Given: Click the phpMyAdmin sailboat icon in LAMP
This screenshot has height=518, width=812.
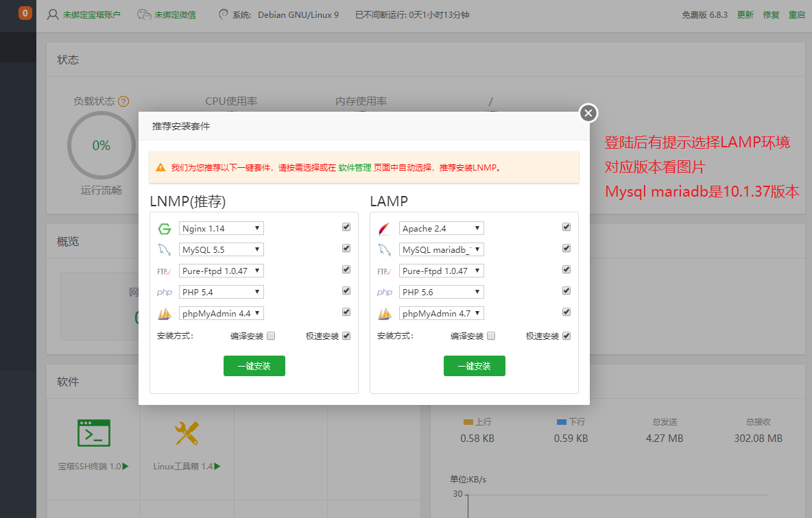Looking at the screenshot, I should point(385,314).
